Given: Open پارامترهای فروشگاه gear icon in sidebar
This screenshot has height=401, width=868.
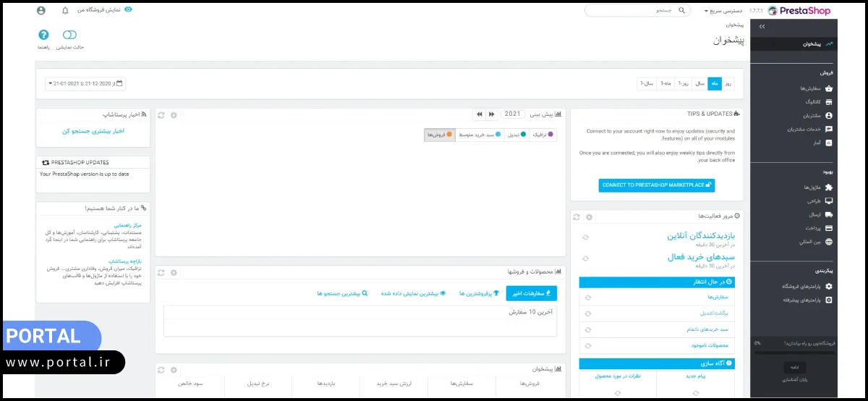Looking at the screenshot, I should (829, 286).
